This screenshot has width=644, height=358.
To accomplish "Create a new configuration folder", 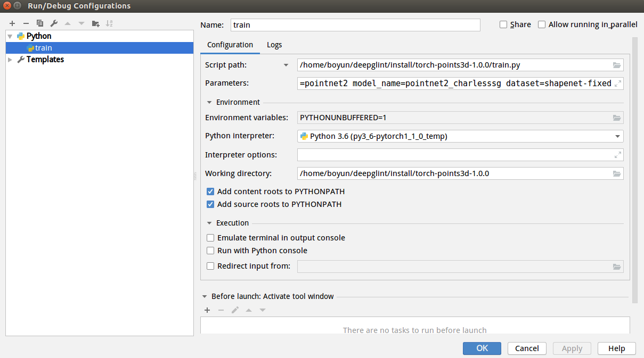I will (x=95, y=23).
